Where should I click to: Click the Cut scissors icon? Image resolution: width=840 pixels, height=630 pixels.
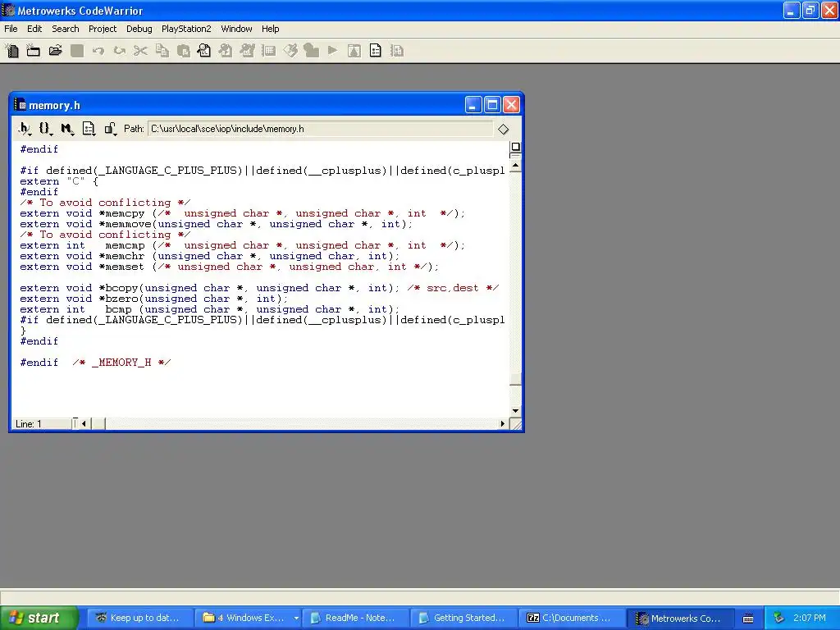pyautogui.click(x=140, y=51)
